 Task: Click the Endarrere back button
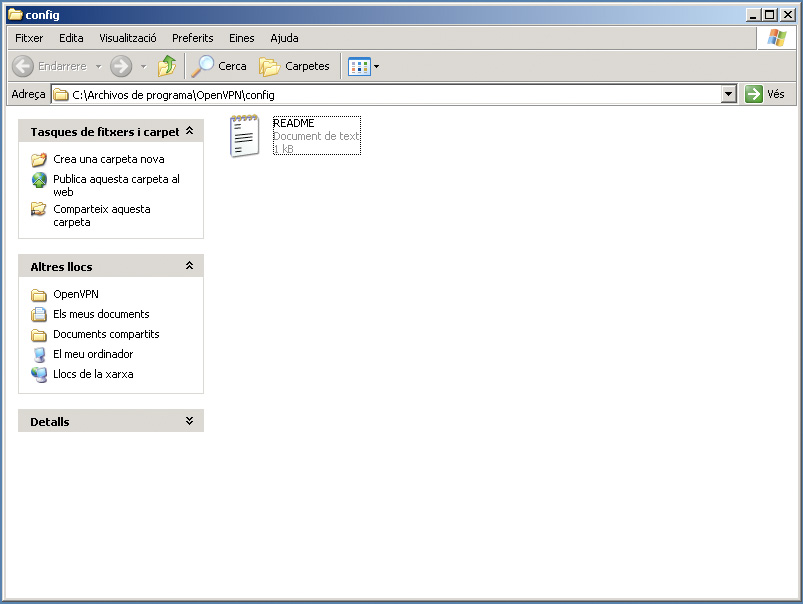[x=49, y=66]
